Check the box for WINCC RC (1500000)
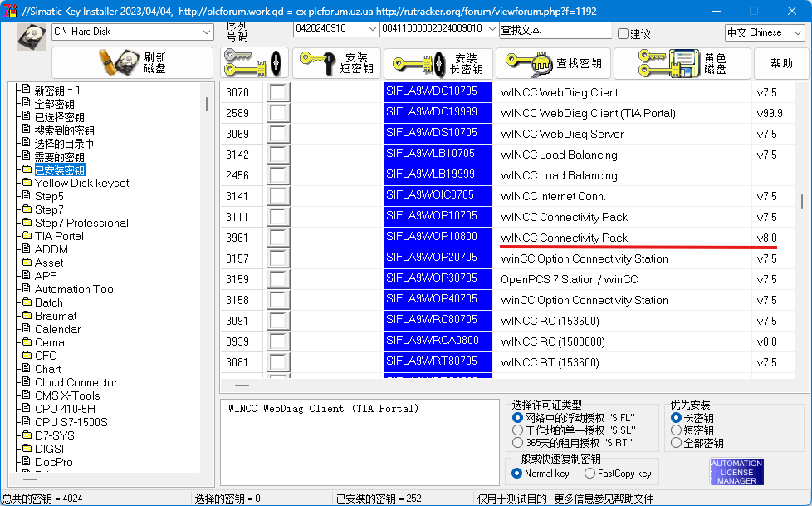 pos(278,341)
